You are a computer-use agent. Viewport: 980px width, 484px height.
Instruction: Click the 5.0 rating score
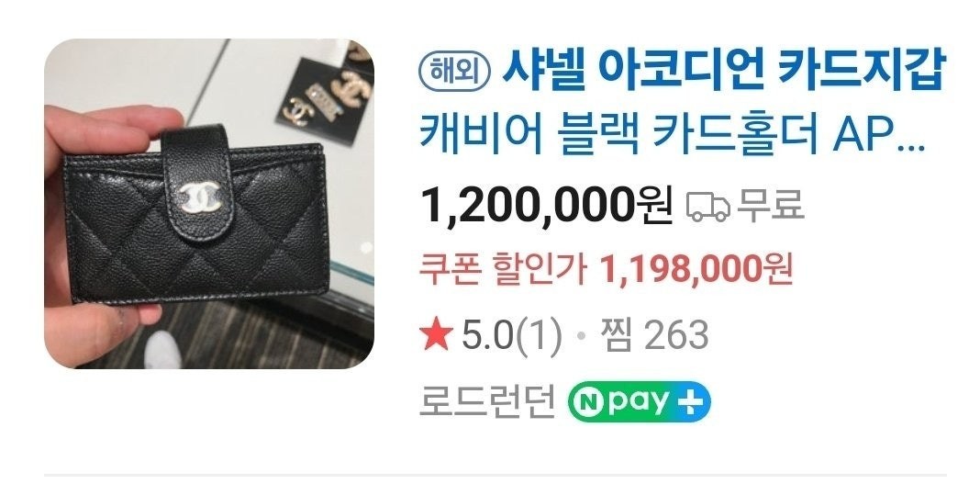click(x=487, y=336)
